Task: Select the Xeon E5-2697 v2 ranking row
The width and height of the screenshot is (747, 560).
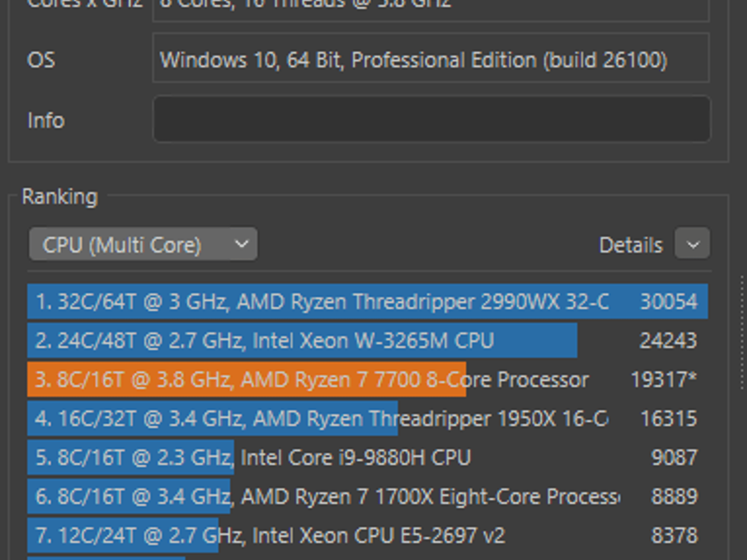Action: (x=368, y=536)
